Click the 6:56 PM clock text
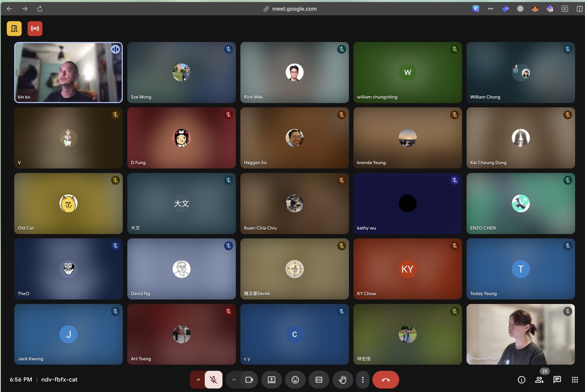This screenshot has width=585, height=392. 21,380
